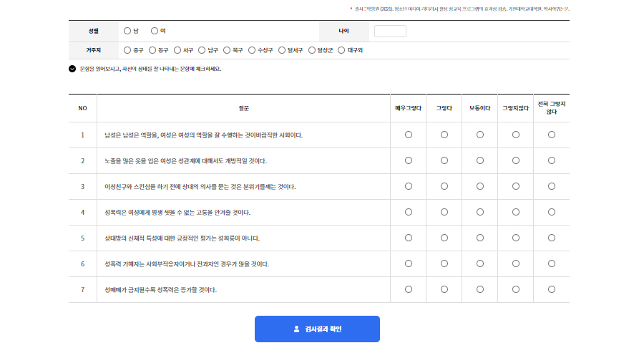Mark question 7 as 전혀 그렇지 않다
This screenshot has width=644, height=358.
click(552, 289)
